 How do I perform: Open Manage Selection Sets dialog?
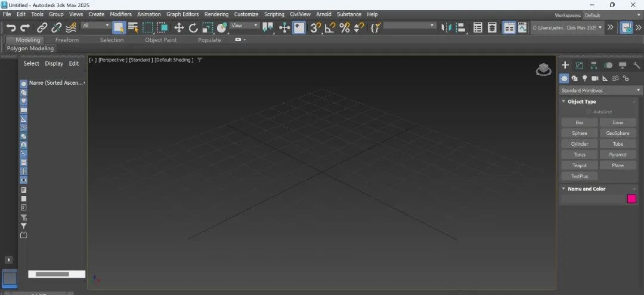376,28
